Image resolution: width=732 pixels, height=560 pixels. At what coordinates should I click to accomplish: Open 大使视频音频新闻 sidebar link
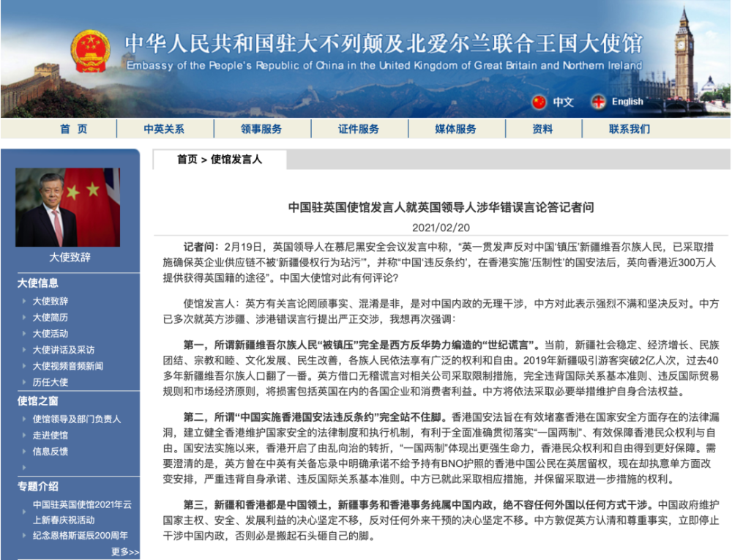[68, 366]
